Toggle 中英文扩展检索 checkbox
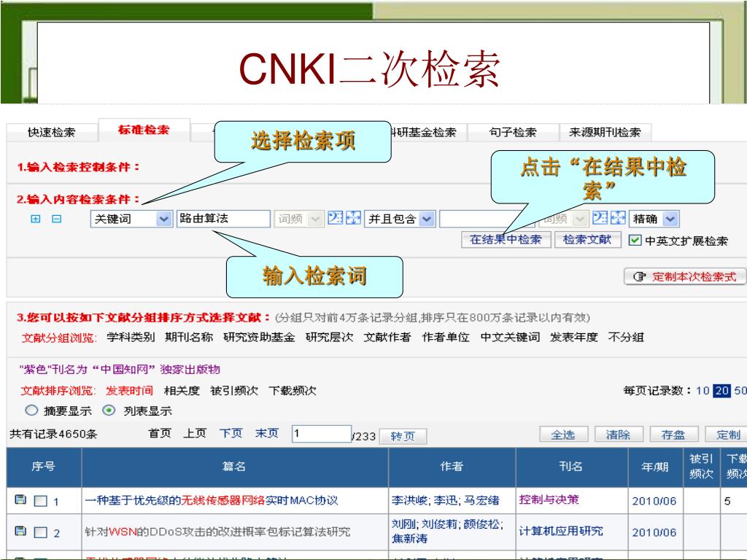 pos(635,241)
